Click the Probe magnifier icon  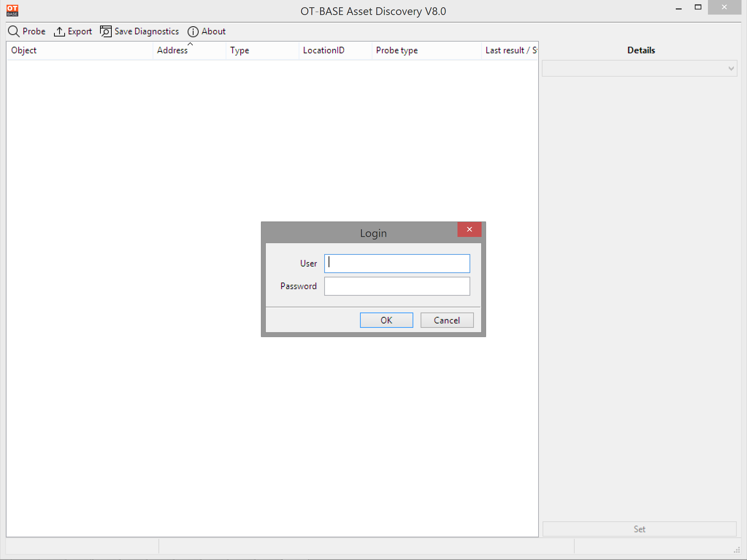tap(14, 31)
